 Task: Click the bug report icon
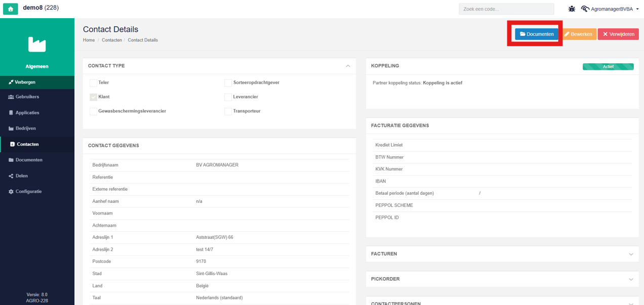[572, 9]
